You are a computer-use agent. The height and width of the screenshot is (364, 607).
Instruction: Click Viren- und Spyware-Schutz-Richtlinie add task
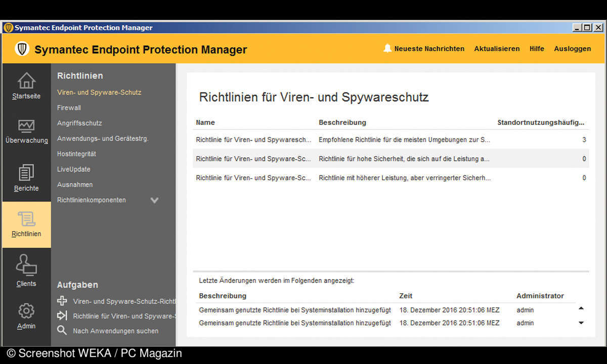pyautogui.click(x=124, y=301)
